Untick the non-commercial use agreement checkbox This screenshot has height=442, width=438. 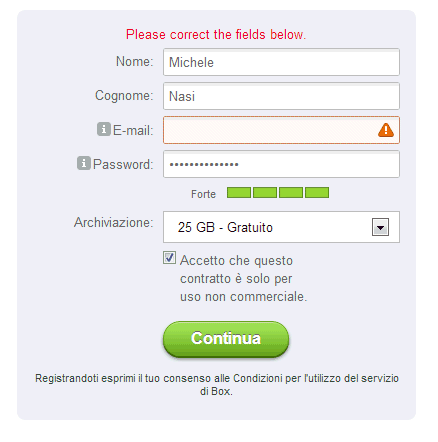pos(169,258)
